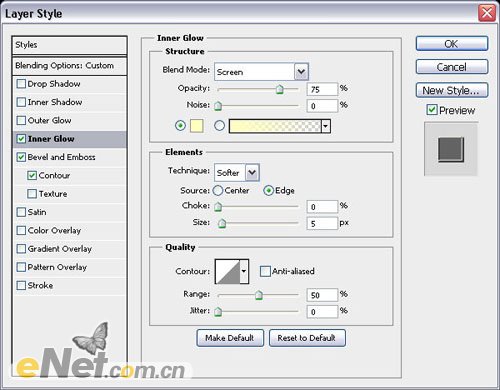This screenshot has height=390, width=500.
Task: Click the Size value input field
Action: point(322,223)
